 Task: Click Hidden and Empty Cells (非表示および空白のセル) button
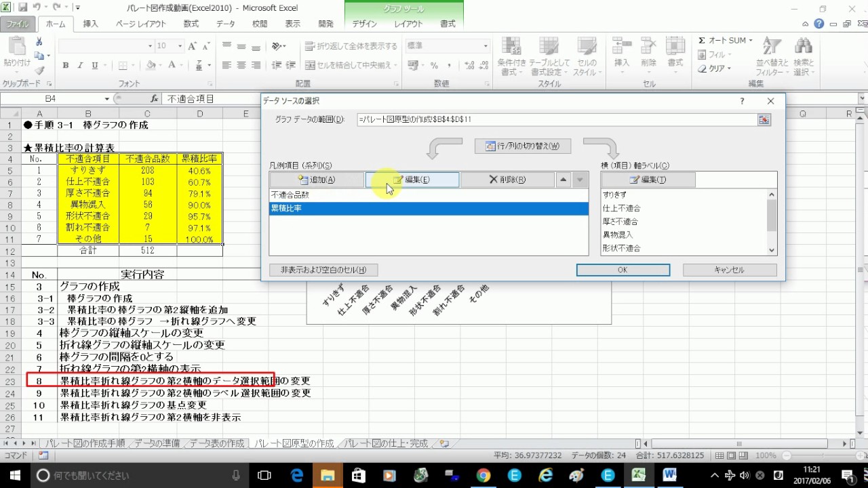[323, 270]
